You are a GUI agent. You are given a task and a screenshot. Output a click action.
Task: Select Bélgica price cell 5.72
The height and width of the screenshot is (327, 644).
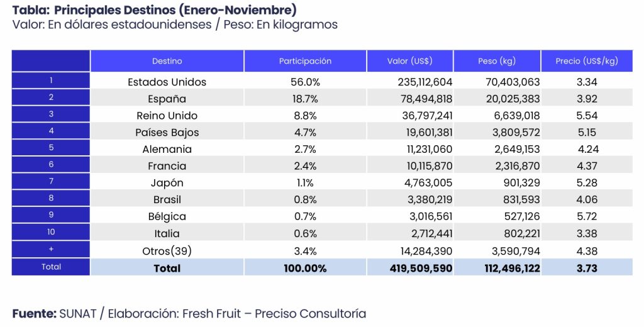click(x=586, y=216)
